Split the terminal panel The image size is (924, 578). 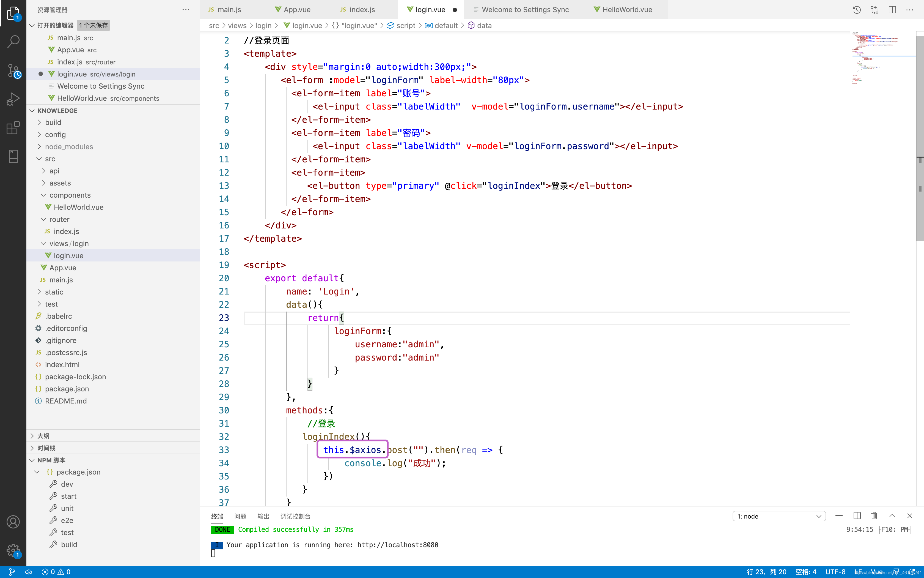point(857,516)
